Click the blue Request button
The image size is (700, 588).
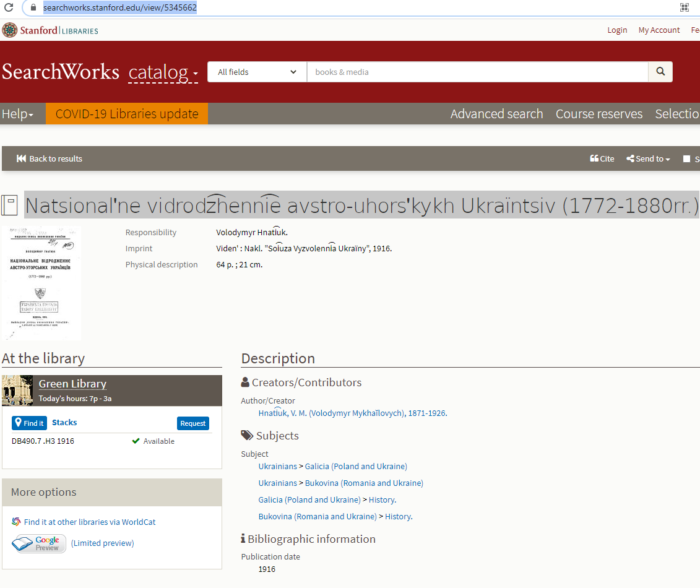point(192,423)
